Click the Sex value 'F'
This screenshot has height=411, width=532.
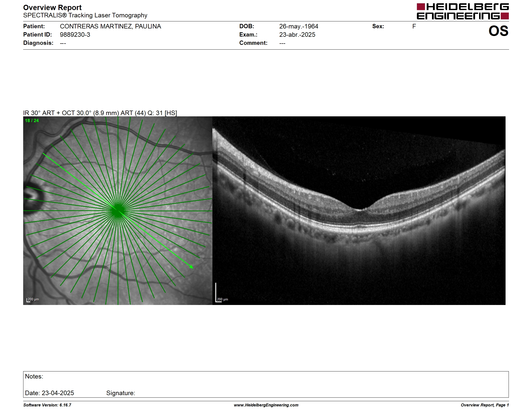click(414, 26)
